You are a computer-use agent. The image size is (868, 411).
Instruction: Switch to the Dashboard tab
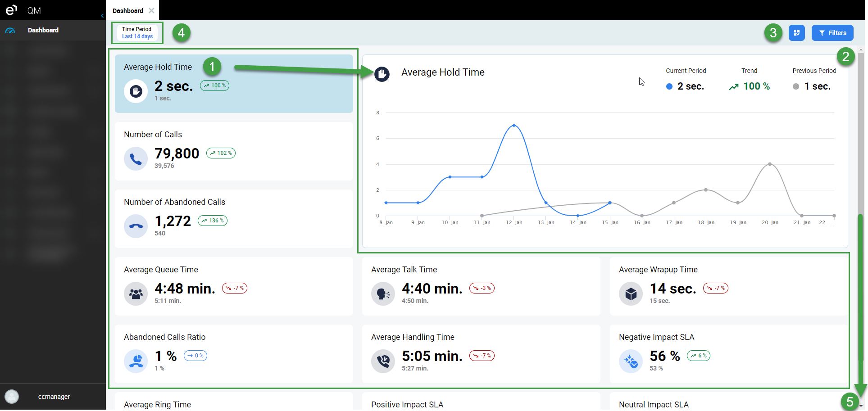(x=127, y=10)
